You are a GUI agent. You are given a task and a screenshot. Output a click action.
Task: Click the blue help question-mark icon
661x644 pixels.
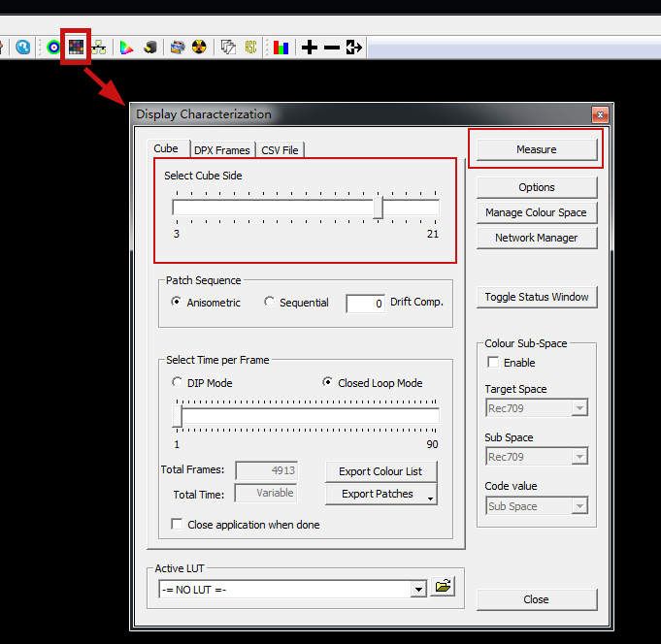[x=22, y=47]
